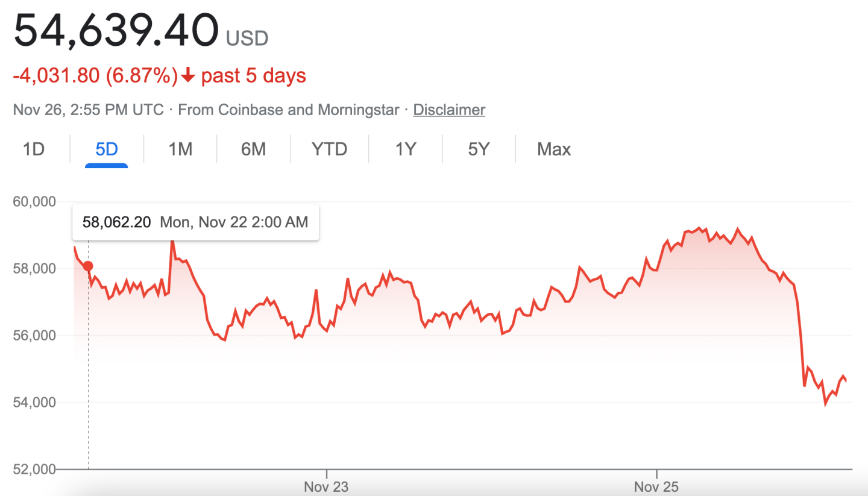Click the -4,031.80 (6.87%) change text
The height and width of the screenshot is (496, 868).
[95, 76]
